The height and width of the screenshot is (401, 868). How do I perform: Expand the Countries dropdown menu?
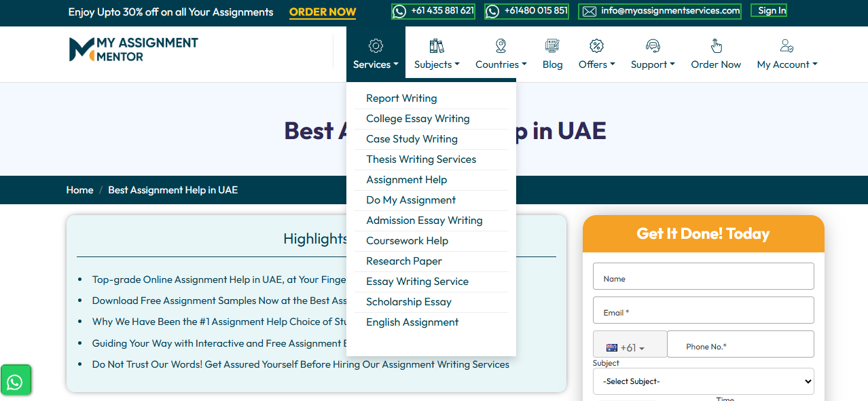(501, 64)
